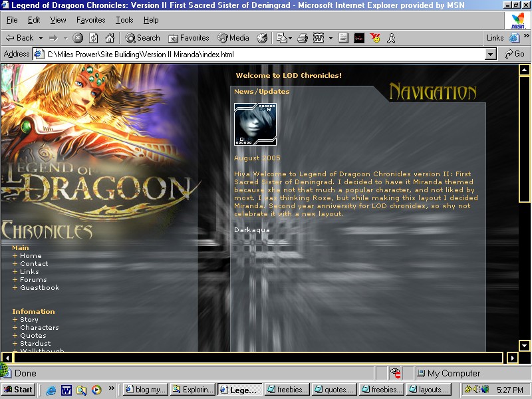Open the Start menu
The image size is (532, 399).
tap(19, 390)
